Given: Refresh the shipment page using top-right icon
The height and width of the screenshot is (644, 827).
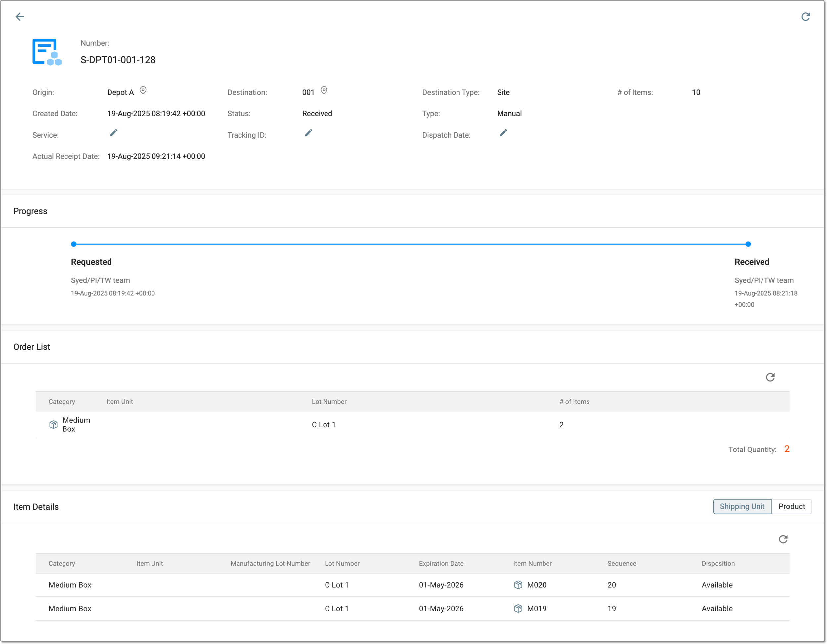Looking at the screenshot, I should click(x=805, y=16).
